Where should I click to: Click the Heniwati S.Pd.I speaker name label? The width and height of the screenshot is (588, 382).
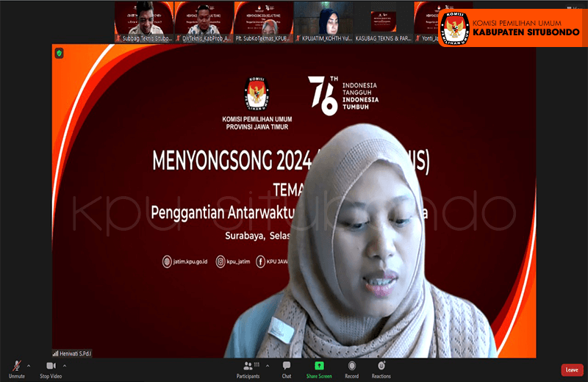pyautogui.click(x=76, y=353)
